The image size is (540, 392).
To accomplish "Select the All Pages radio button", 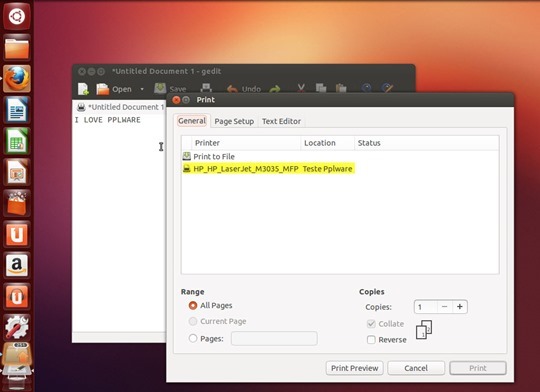I will pos(193,306).
